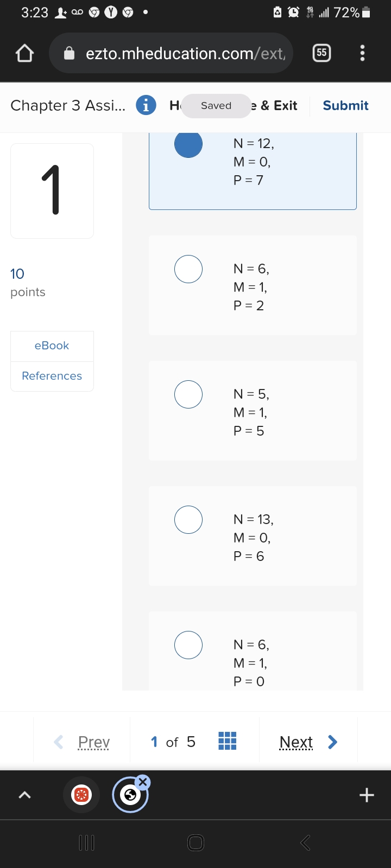Open the question grid navigator icon

pyautogui.click(x=227, y=741)
